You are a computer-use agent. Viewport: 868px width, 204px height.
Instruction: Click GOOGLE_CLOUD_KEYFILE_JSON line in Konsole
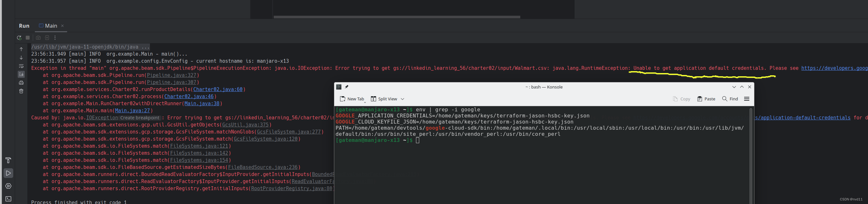pyautogui.click(x=455, y=122)
